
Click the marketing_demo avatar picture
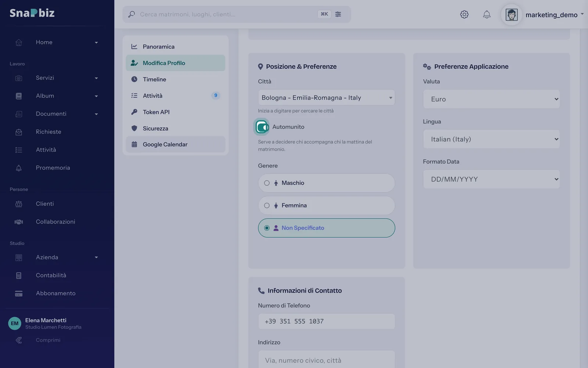coord(512,15)
